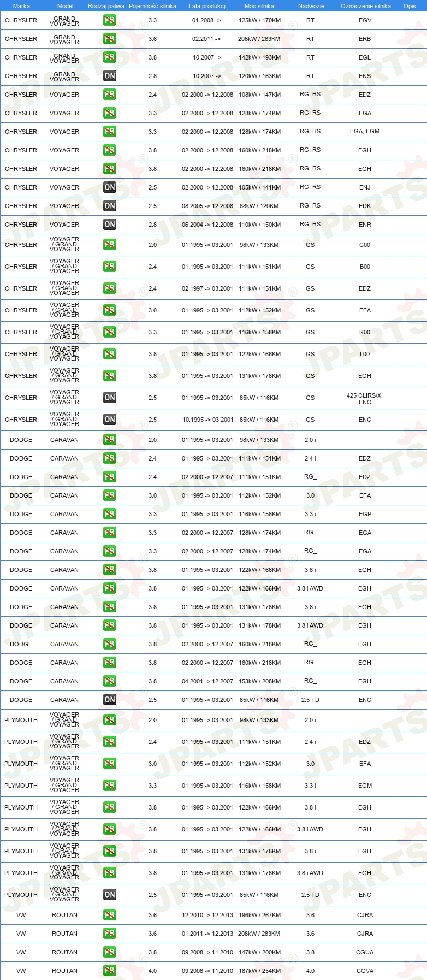This screenshot has height=980, width=427.
Task: Click the 04.2001 -> 12.2007 date cell
Action: (207, 681)
